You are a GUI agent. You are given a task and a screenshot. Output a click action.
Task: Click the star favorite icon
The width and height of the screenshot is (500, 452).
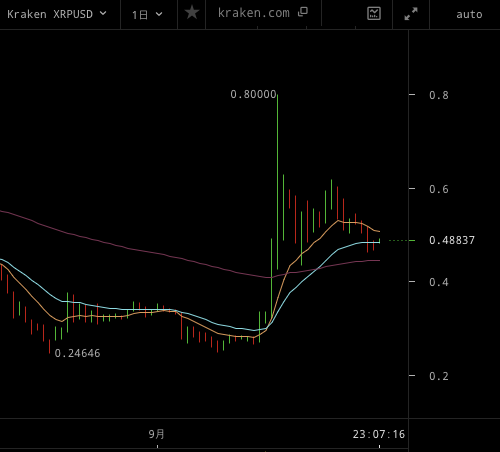click(192, 14)
